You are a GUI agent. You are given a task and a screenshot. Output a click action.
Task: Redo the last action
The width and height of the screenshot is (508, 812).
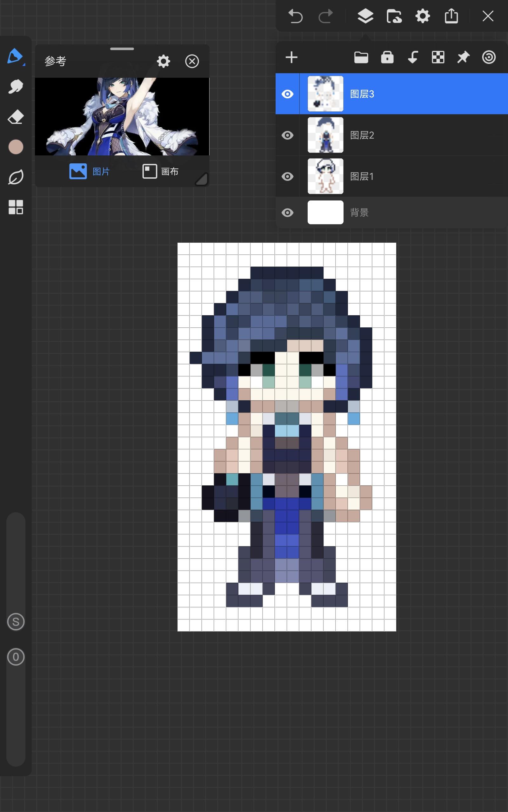pyautogui.click(x=325, y=16)
